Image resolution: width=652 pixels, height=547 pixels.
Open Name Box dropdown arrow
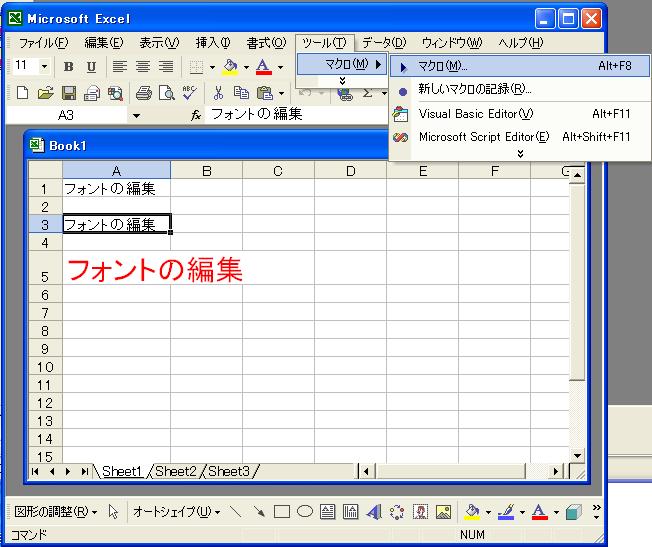136,116
